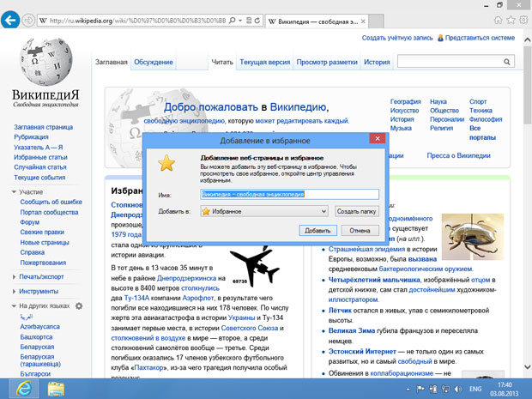The width and height of the screenshot is (532, 399).
Task: Click the compatibility view icon
Action: 249,21
